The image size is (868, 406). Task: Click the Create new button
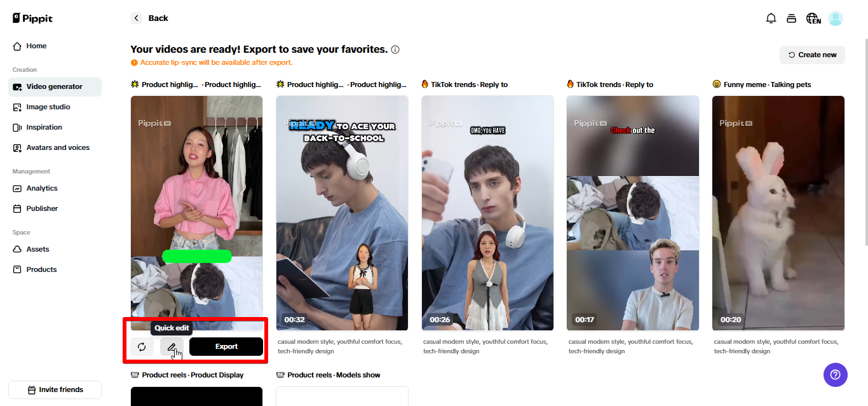(x=812, y=55)
